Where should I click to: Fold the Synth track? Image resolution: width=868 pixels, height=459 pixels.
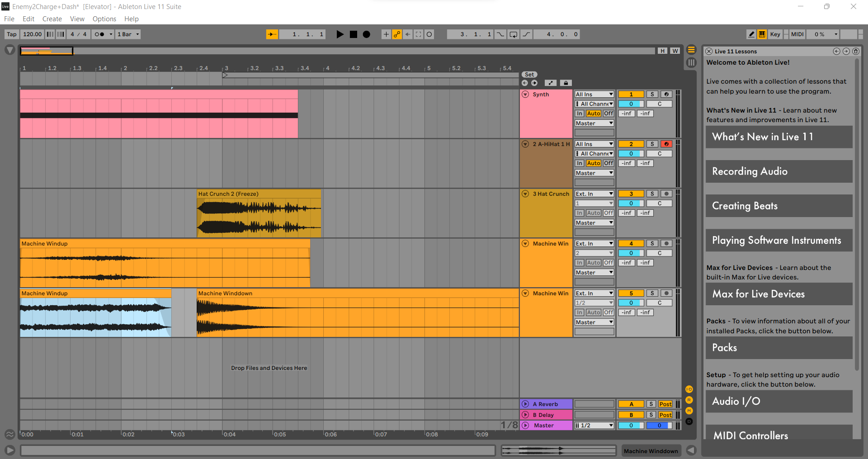coord(525,95)
